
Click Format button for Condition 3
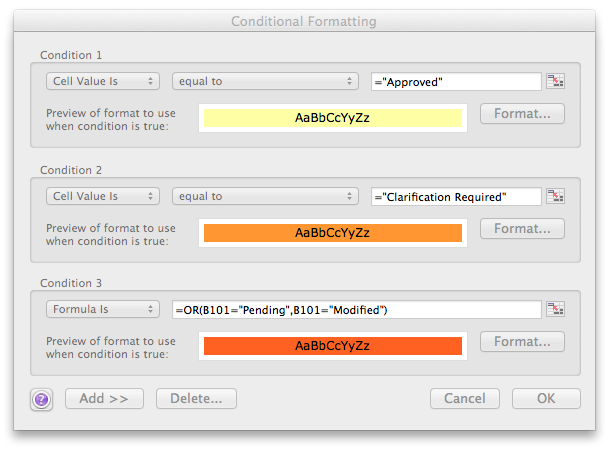click(522, 341)
